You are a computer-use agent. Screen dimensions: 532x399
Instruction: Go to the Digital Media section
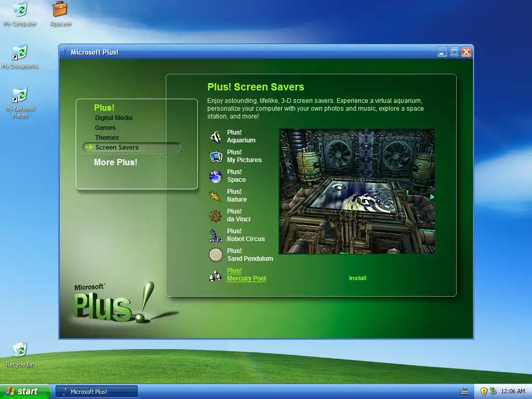[x=114, y=118]
